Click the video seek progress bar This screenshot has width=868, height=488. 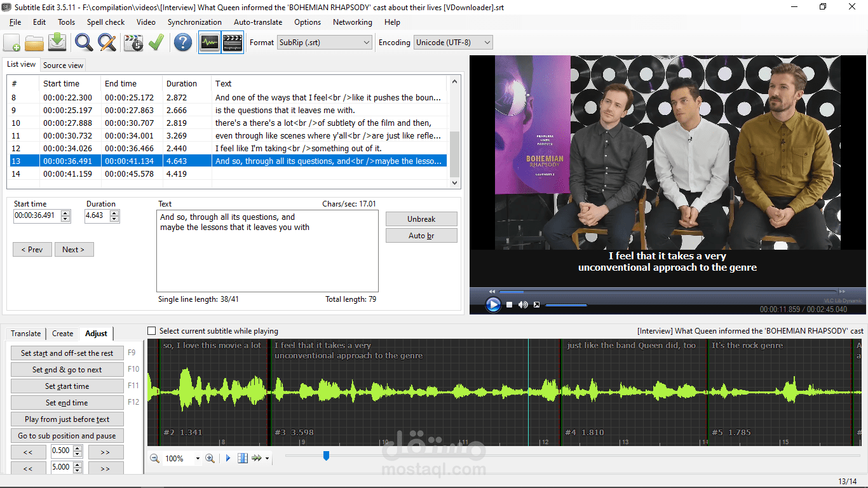[x=667, y=292]
